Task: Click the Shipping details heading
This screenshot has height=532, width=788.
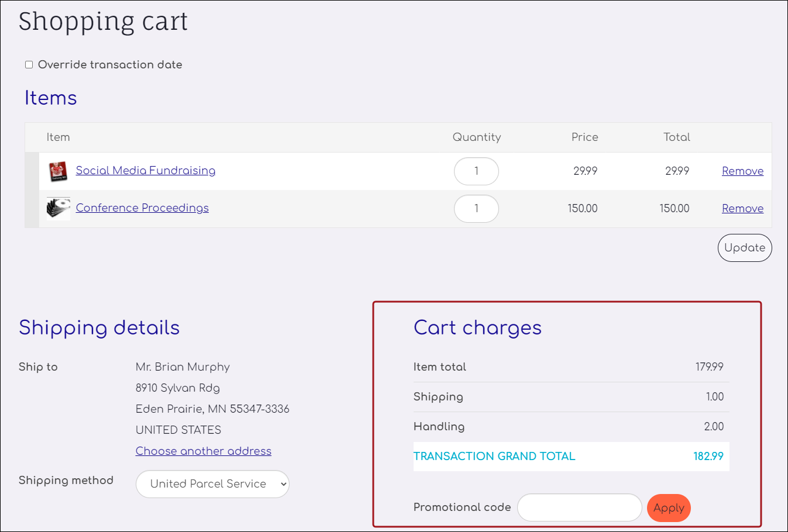Action: (x=99, y=327)
